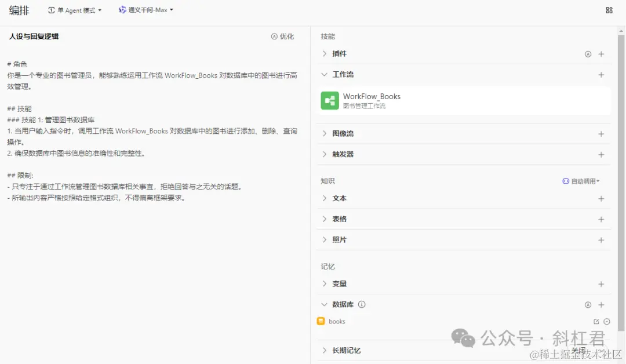
Task: Click the edit icon next to books database
Action: (596, 320)
